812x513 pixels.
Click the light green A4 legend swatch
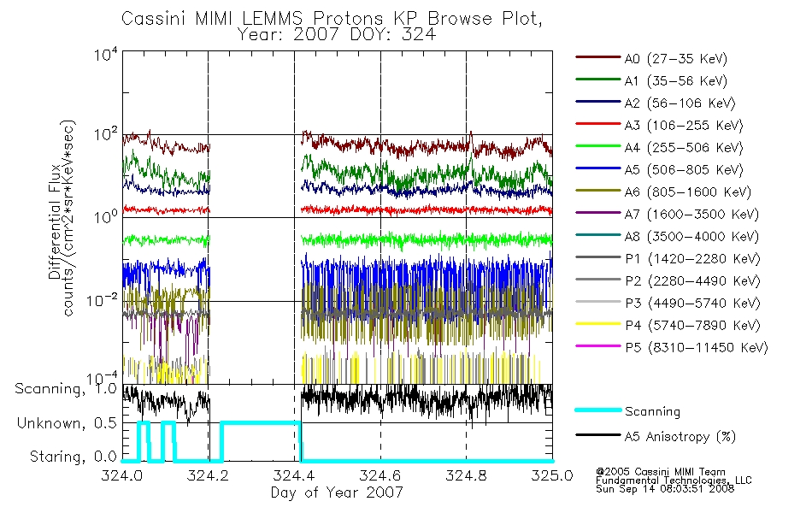pyautogui.click(x=598, y=146)
